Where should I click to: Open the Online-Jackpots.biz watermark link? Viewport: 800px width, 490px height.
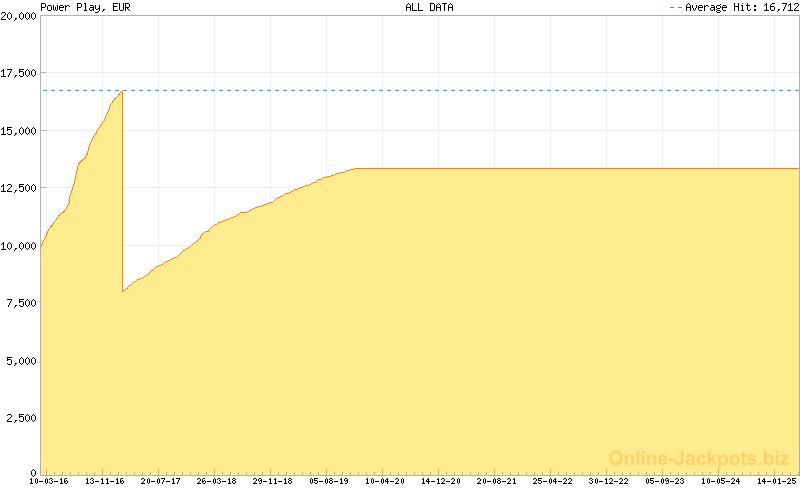[699, 458]
